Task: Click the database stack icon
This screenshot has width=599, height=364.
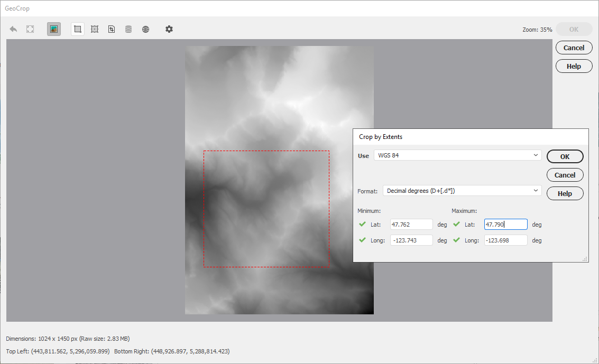Action: pos(128,29)
